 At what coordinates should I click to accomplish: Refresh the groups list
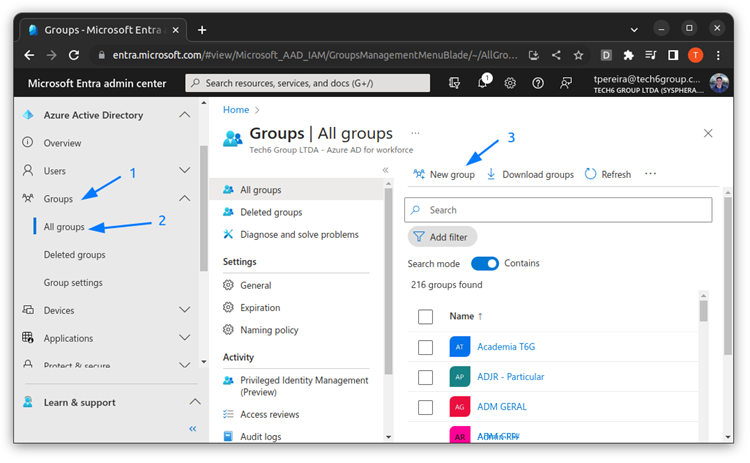(607, 174)
